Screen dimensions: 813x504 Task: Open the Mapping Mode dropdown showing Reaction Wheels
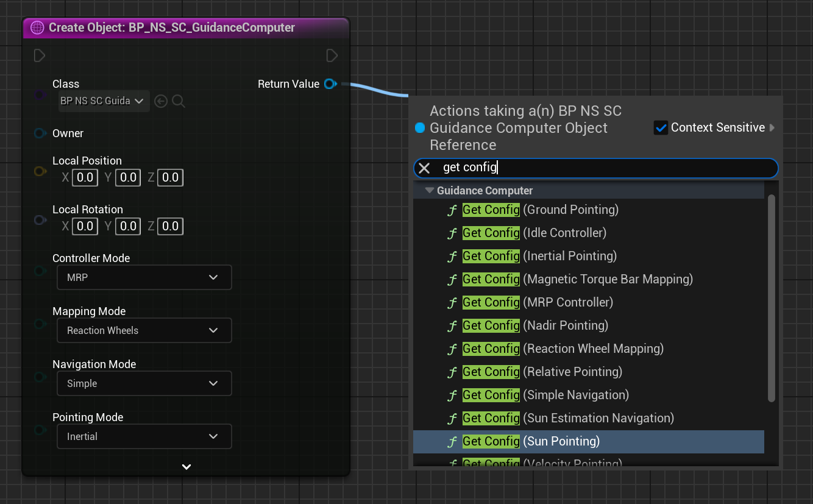click(x=144, y=330)
